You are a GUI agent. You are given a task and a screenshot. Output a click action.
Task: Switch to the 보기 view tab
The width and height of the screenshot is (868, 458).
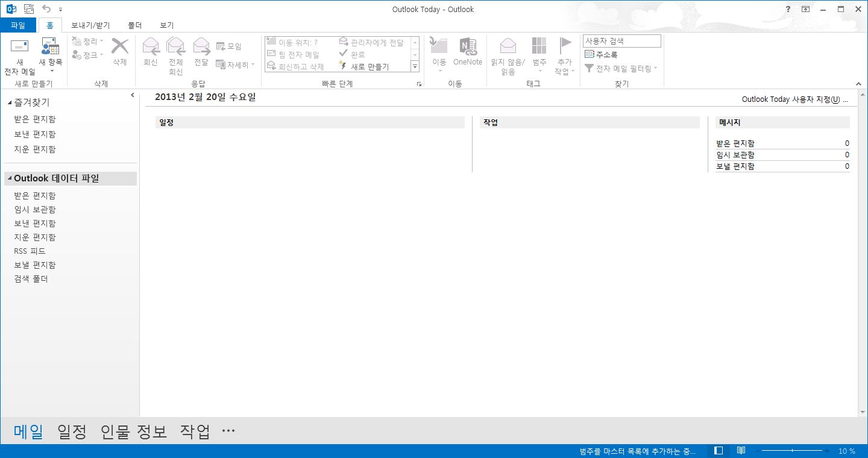[x=167, y=25]
